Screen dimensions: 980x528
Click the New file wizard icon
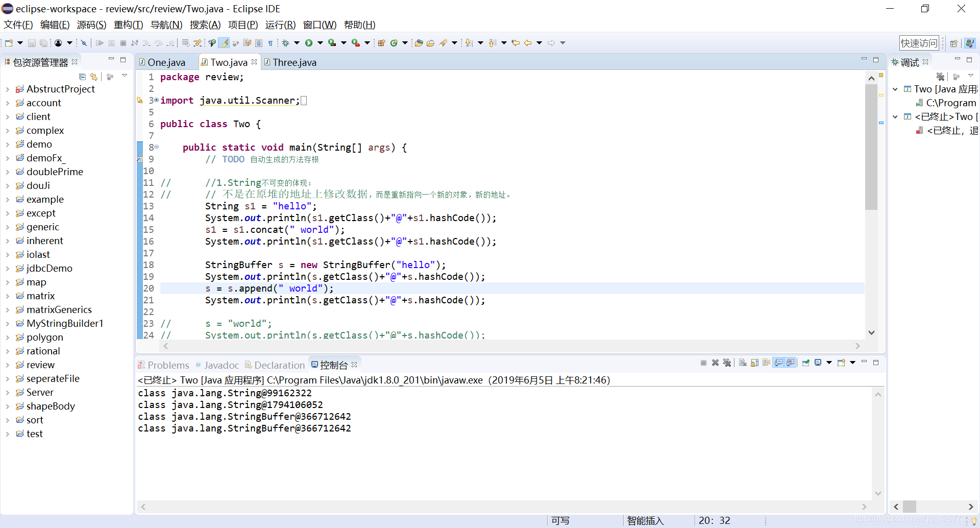(9, 43)
